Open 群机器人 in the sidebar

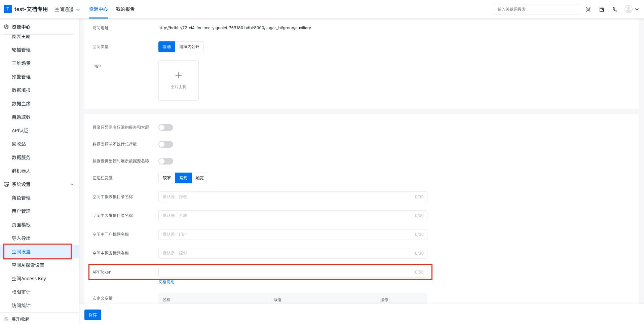21,171
